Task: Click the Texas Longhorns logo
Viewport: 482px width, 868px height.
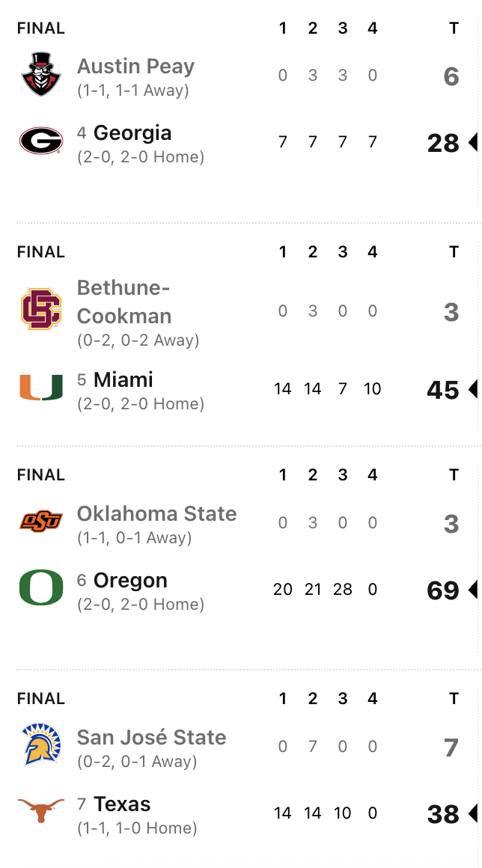Action: 41,811
